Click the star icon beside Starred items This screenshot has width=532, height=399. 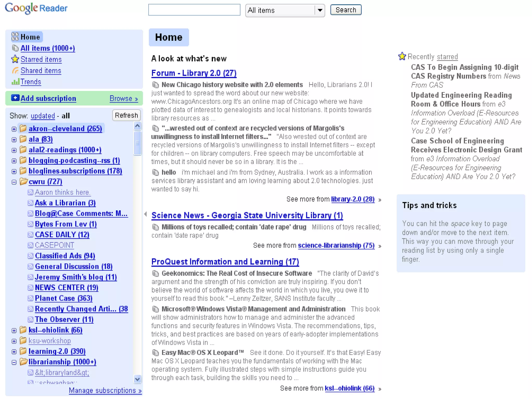pos(15,59)
